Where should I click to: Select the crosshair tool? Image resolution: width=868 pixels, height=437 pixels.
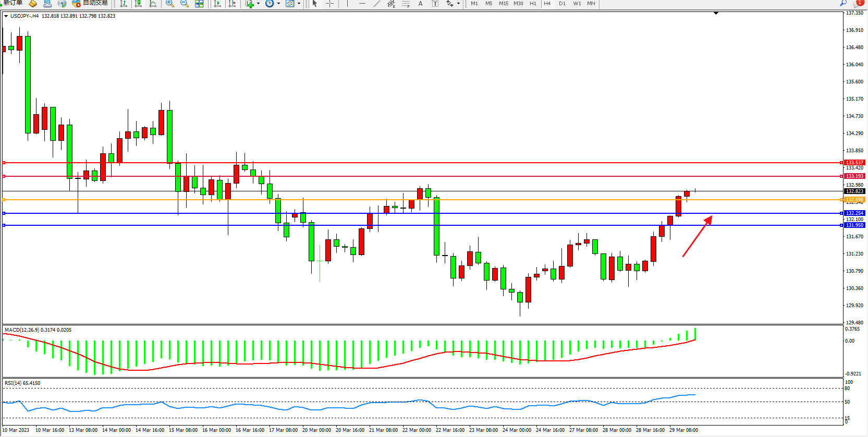329,4
